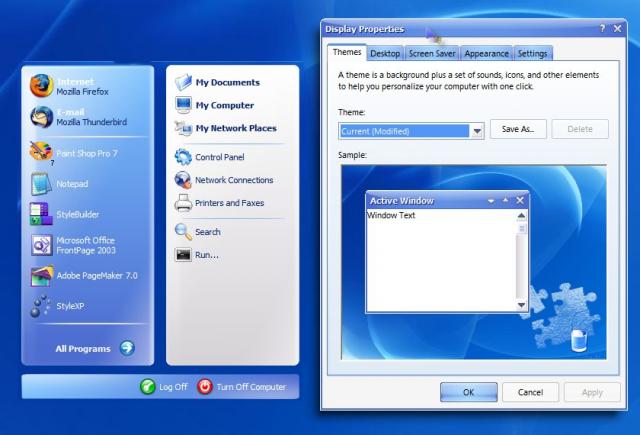This screenshot has width=640, height=435.
Task: Open the Appearance tab
Action: pos(486,53)
